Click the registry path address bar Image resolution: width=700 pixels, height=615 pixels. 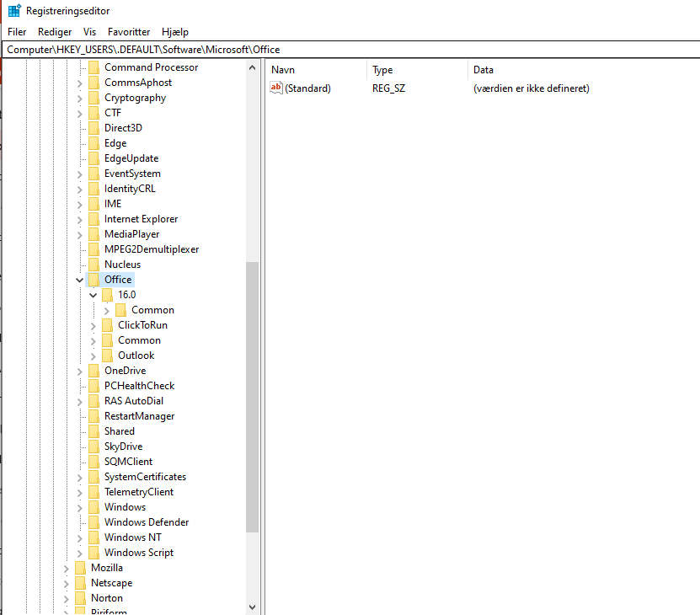[351, 50]
